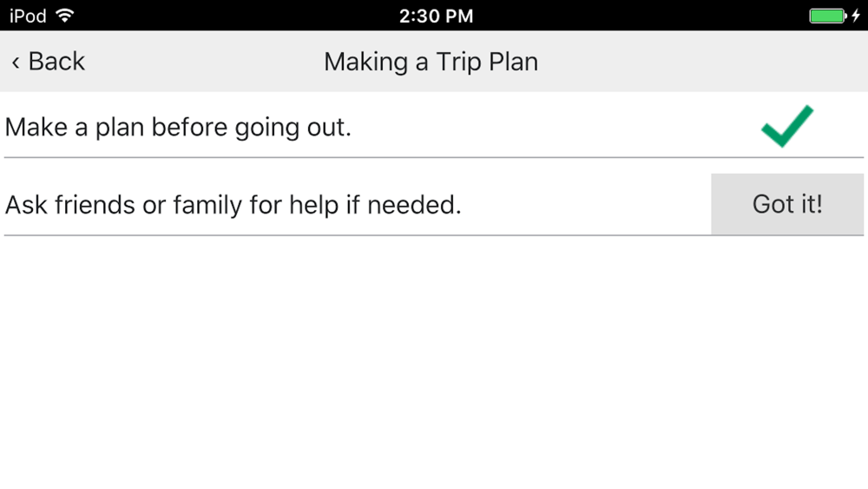Image resolution: width=868 pixels, height=489 pixels.
Task: Tap the back chevron arrow
Action: (16, 62)
